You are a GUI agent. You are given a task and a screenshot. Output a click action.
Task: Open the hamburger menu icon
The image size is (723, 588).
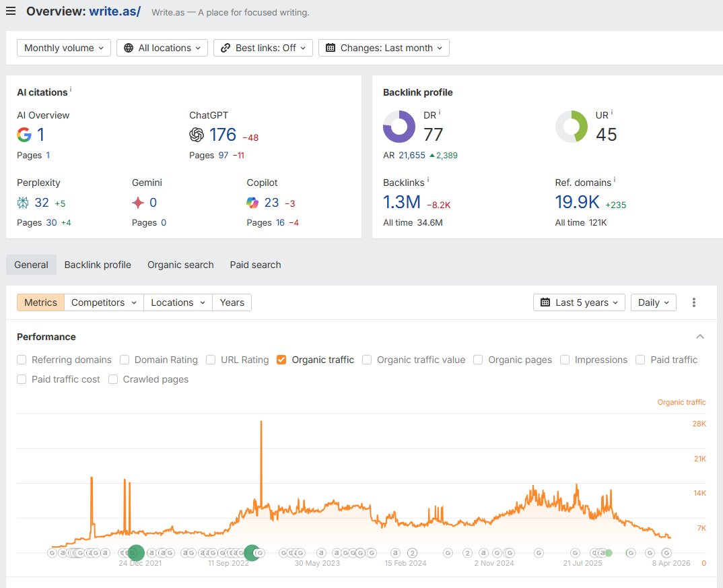11,11
